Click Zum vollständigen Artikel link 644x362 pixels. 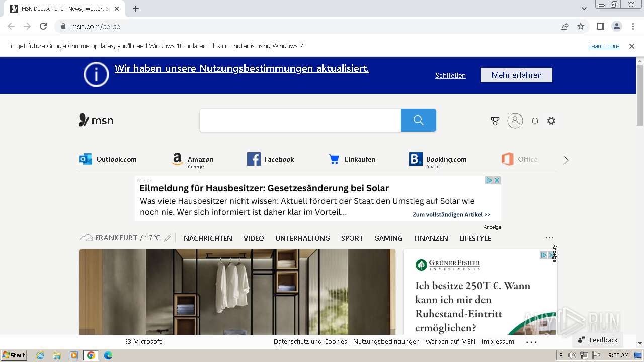451,214
